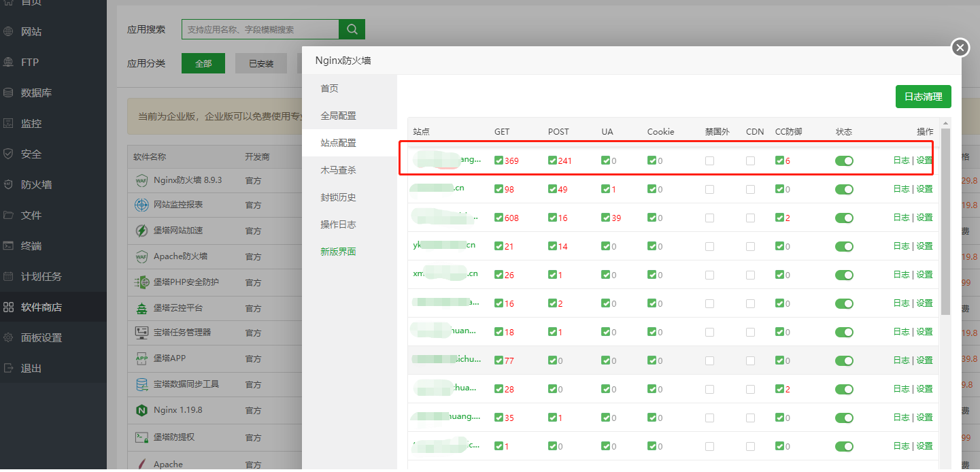Open 网站 via its globe icon in sidebar

tap(8, 31)
